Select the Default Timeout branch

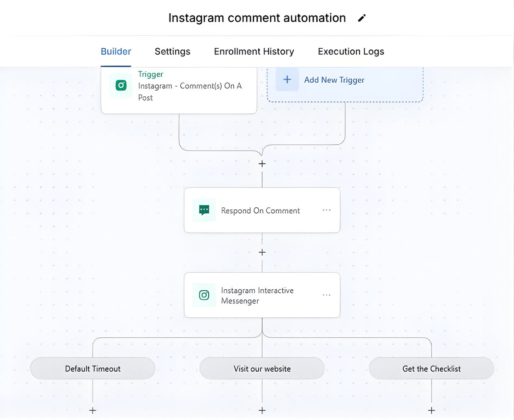(x=93, y=369)
